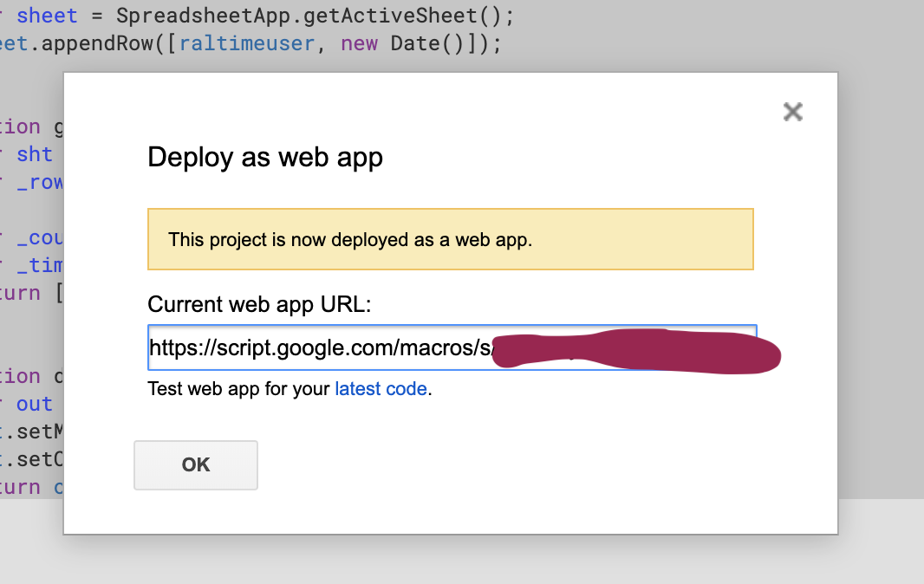Click the raltimeuser variable in code
Screen dimensions: 924x584
pos(253,43)
